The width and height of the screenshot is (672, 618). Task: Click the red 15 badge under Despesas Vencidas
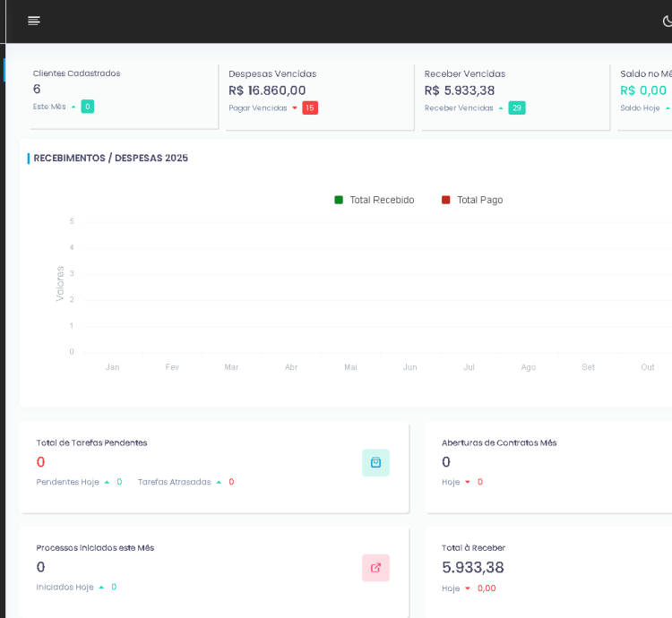(x=310, y=107)
